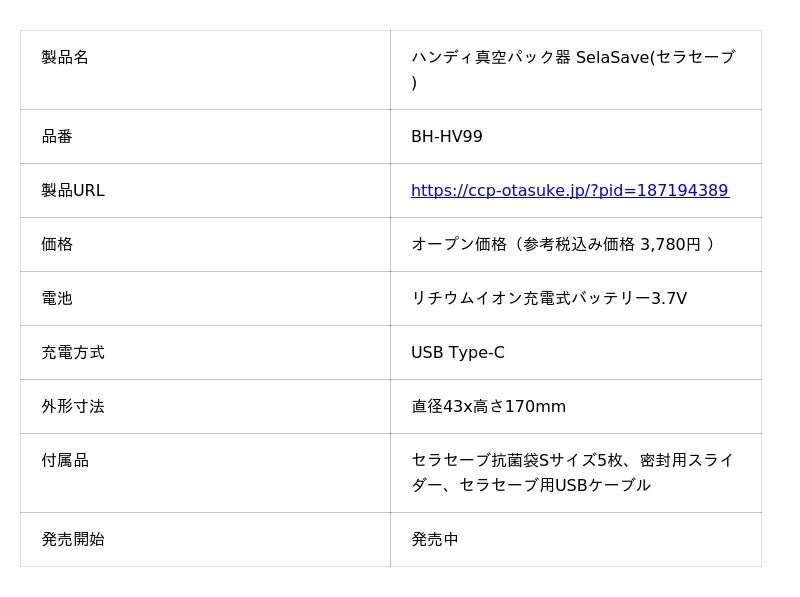This screenshot has width=800, height=597.
Task: Click the ハンディ真空パック器 text
Action: (490, 57)
